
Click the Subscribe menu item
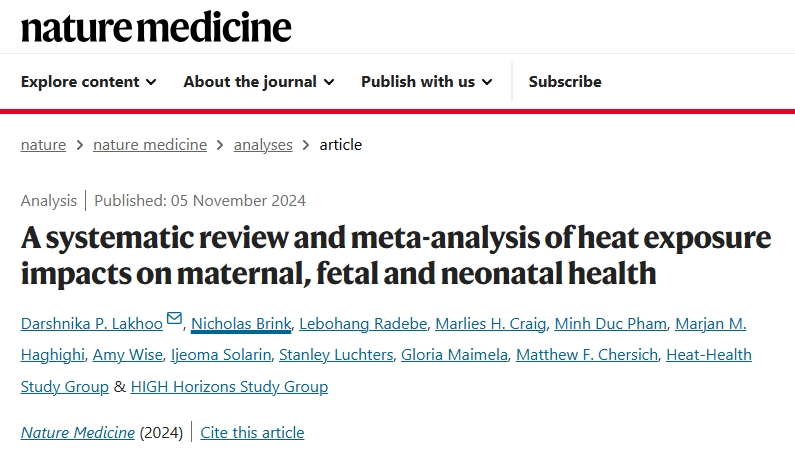pyautogui.click(x=565, y=82)
